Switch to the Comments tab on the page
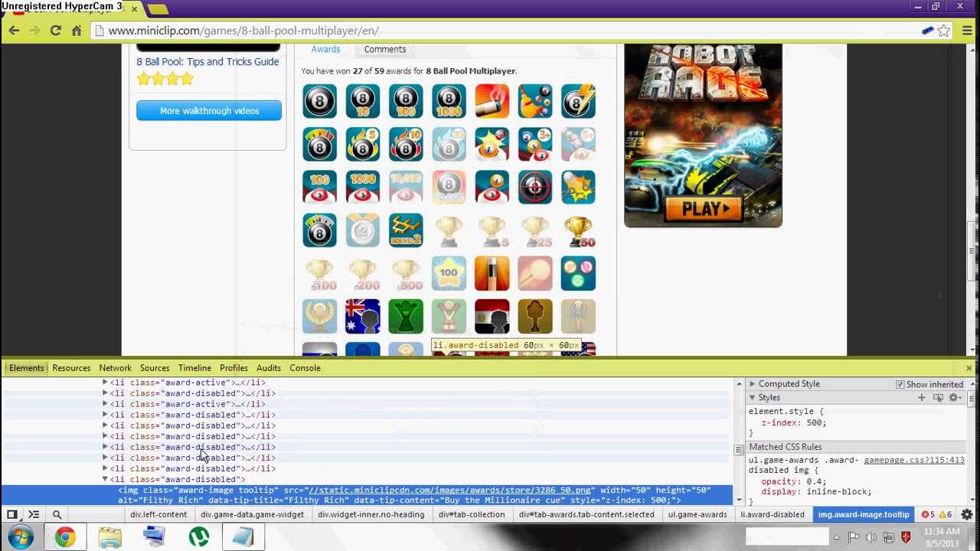The image size is (980, 551). 385,49
